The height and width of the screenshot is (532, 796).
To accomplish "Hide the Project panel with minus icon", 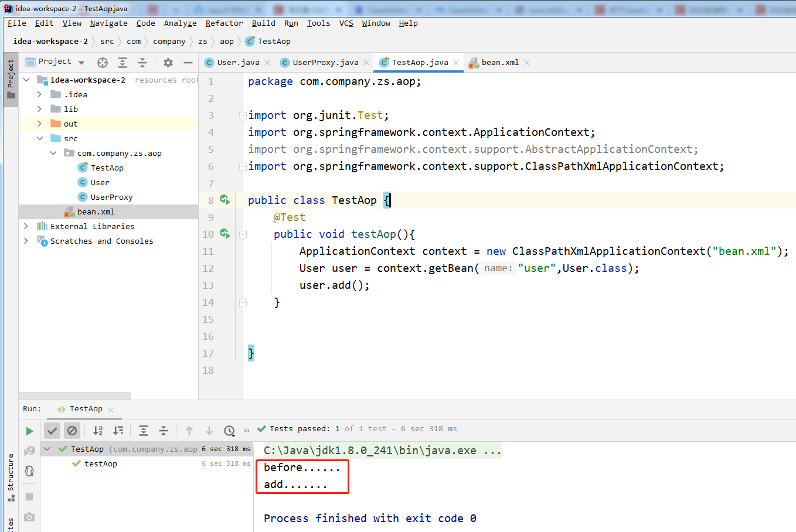I will (188, 63).
